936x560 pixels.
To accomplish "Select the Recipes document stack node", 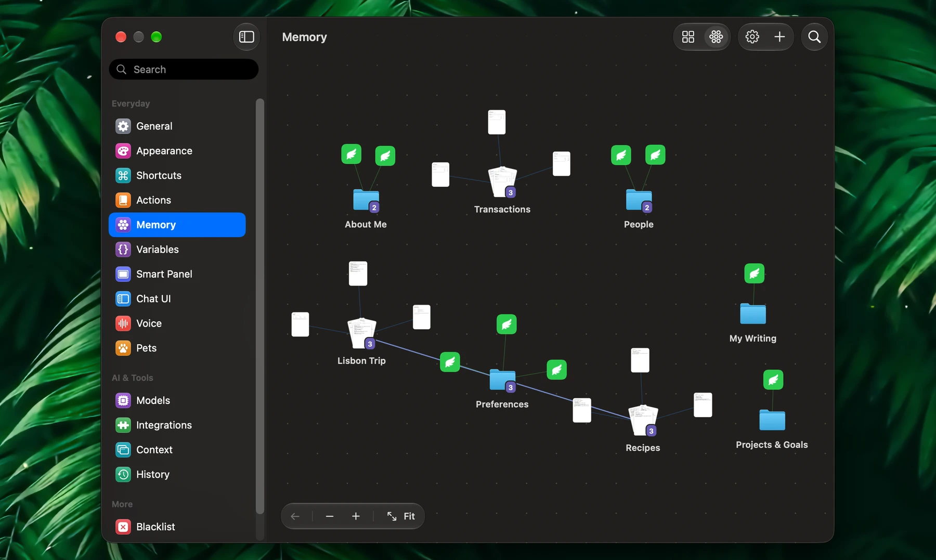I will tap(643, 420).
